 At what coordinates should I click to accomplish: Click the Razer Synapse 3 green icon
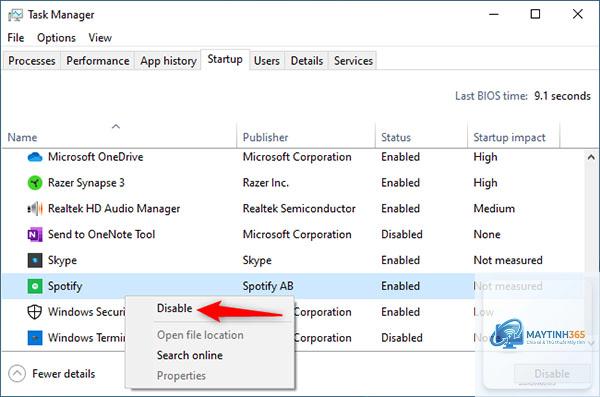tap(35, 183)
